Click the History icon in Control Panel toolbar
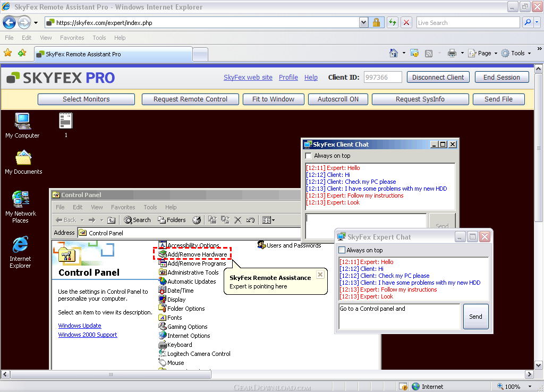 (197, 220)
